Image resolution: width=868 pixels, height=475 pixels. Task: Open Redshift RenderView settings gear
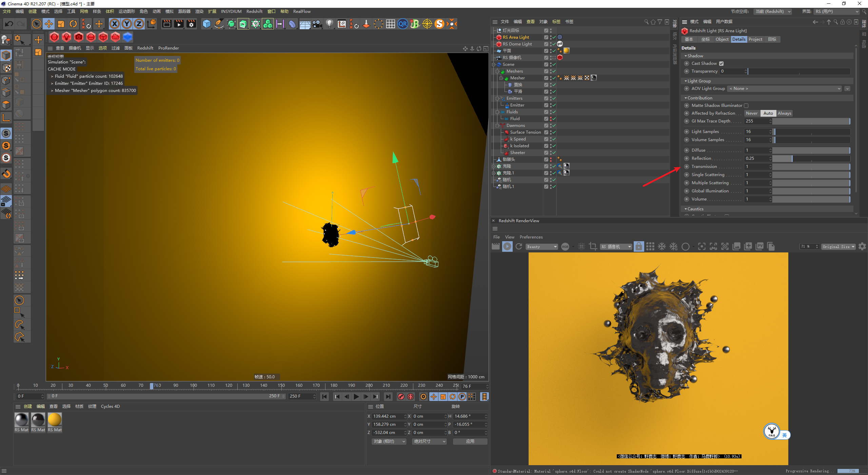862,246
